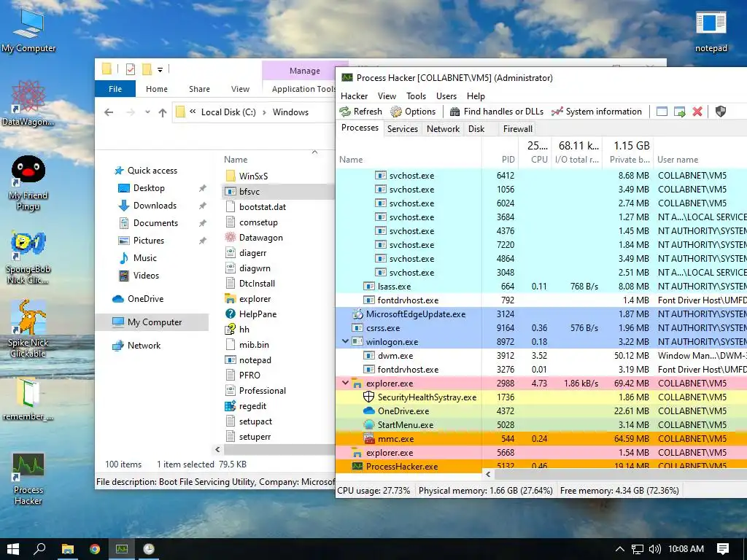The image size is (747, 560).
Task: Open Options in Process Hacker toolbar
Action: coord(413,112)
